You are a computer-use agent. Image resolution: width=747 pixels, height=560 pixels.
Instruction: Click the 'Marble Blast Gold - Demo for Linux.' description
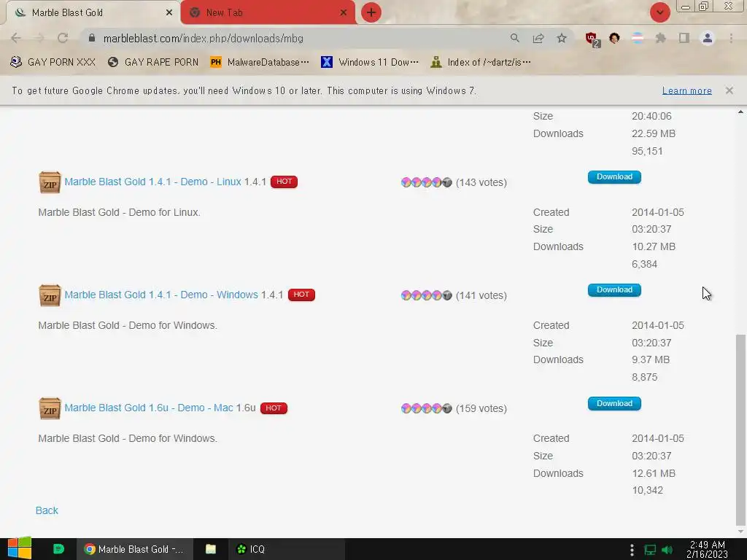[119, 212]
